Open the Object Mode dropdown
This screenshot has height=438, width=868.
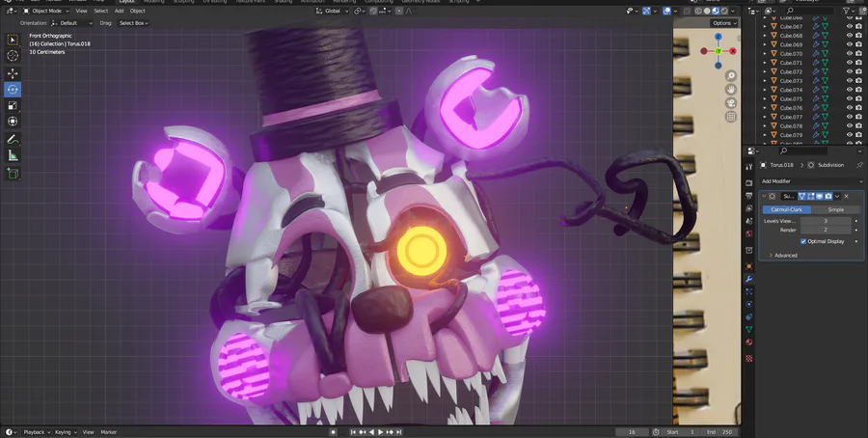point(46,11)
